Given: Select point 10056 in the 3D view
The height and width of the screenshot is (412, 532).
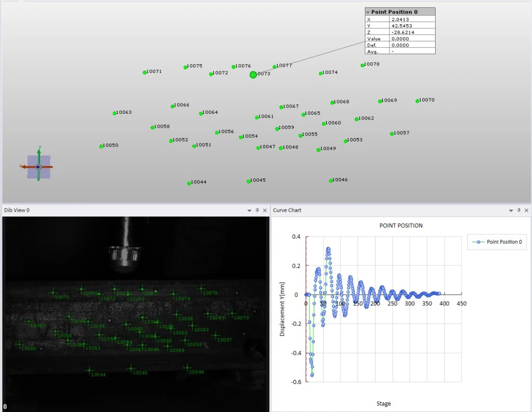Looking at the screenshot, I should click(217, 133).
